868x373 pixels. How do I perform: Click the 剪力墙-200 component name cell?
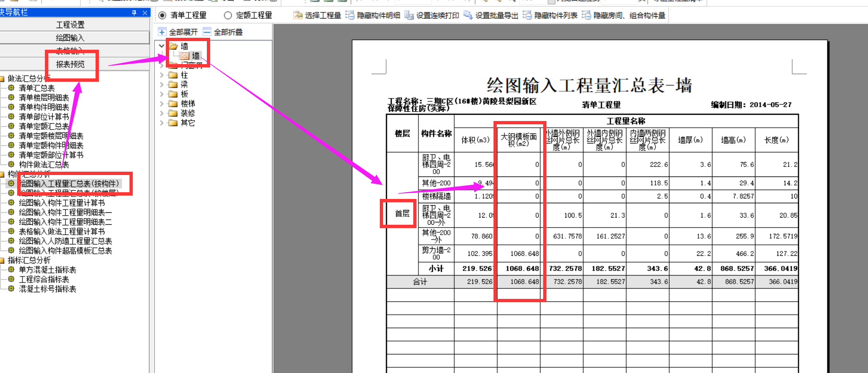click(x=436, y=253)
